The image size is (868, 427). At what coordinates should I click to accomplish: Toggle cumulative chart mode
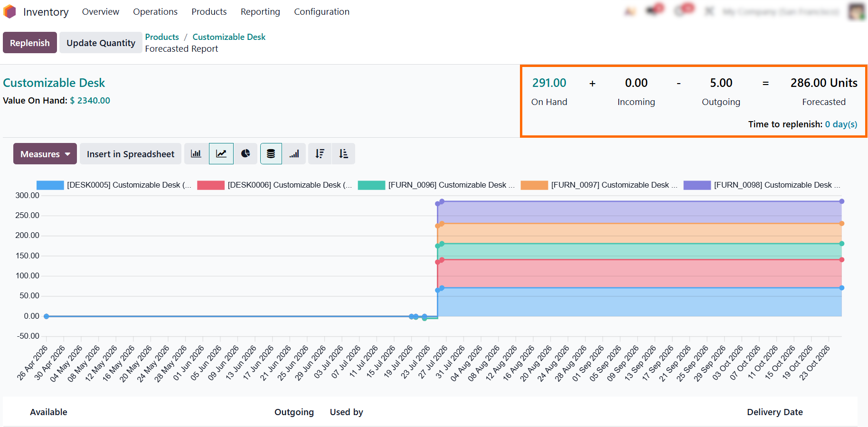point(294,154)
